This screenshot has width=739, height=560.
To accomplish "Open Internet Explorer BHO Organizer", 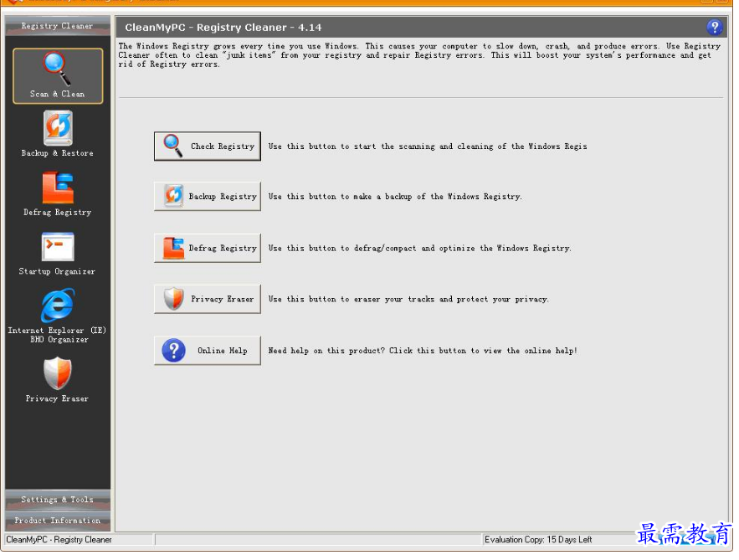I will click(x=58, y=315).
